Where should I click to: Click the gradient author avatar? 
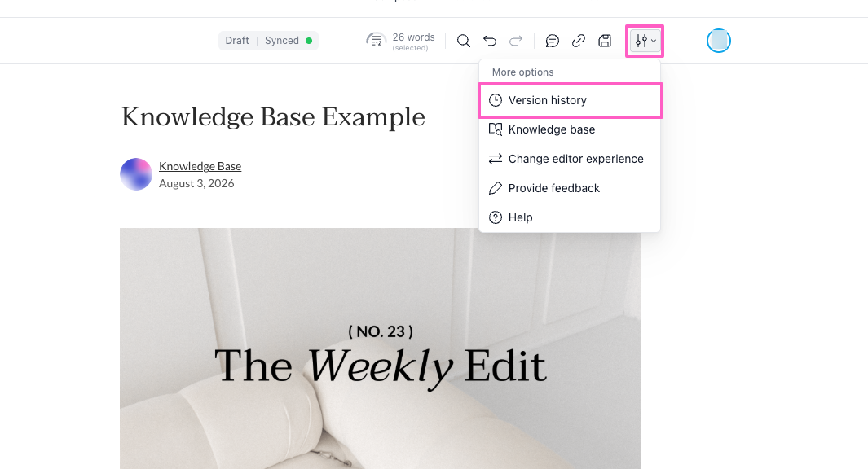(x=136, y=174)
